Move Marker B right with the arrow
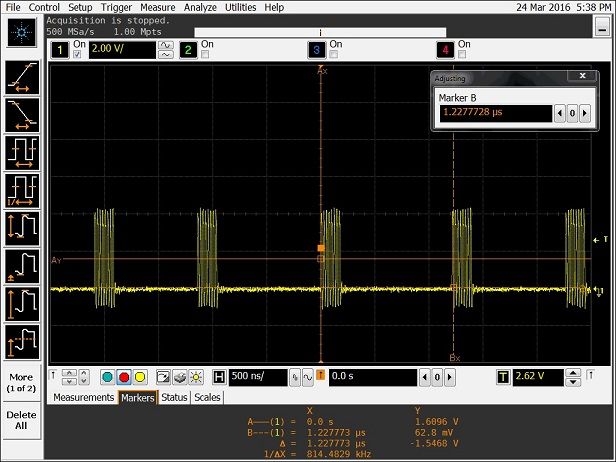The width and height of the screenshot is (616, 462). click(x=585, y=113)
